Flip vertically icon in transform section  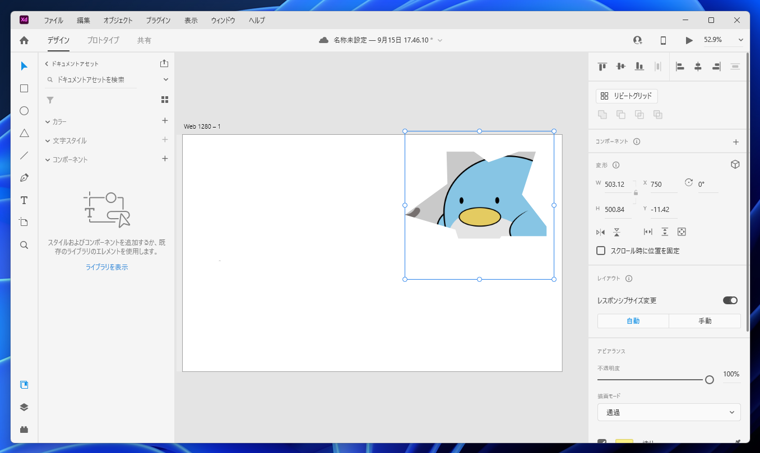pos(617,232)
